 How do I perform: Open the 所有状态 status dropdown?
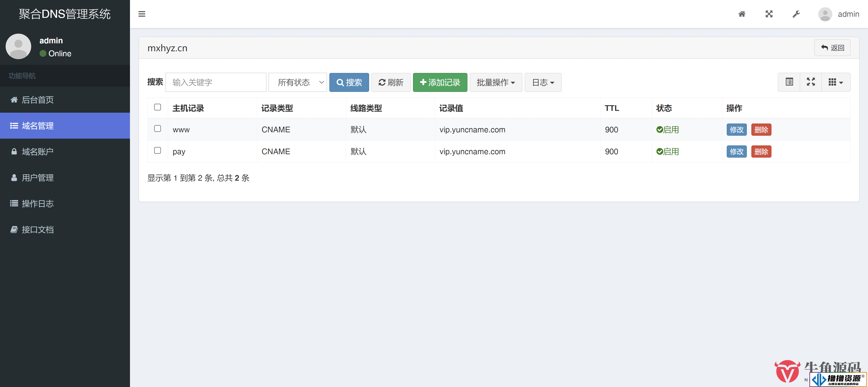[297, 82]
